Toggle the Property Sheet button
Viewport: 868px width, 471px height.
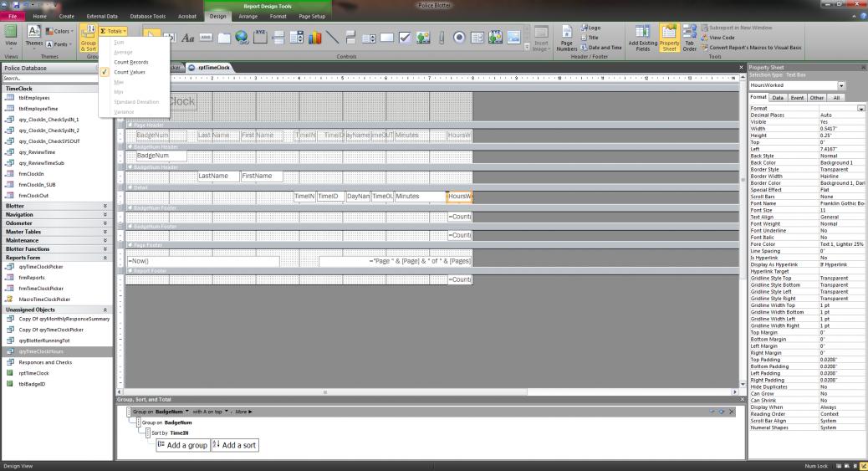coord(669,38)
